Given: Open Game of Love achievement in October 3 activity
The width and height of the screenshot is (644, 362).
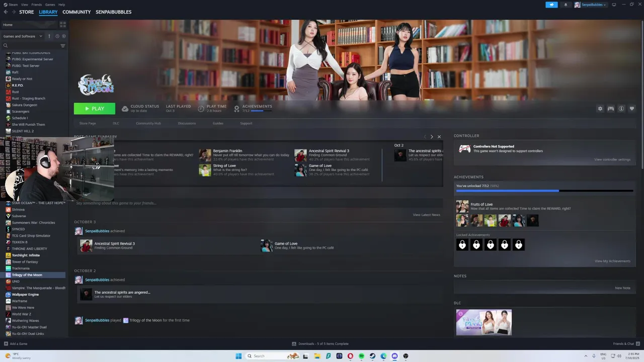Looking at the screenshot, I should [297, 245].
